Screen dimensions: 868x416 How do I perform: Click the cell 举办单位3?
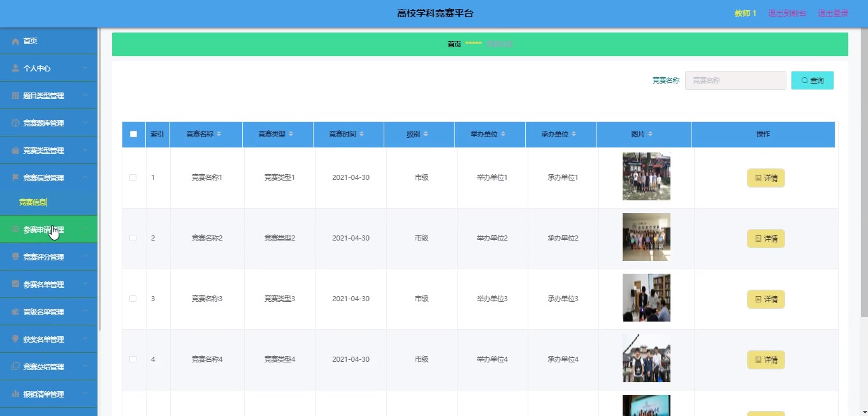pyautogui.click(x=492, y=299)
